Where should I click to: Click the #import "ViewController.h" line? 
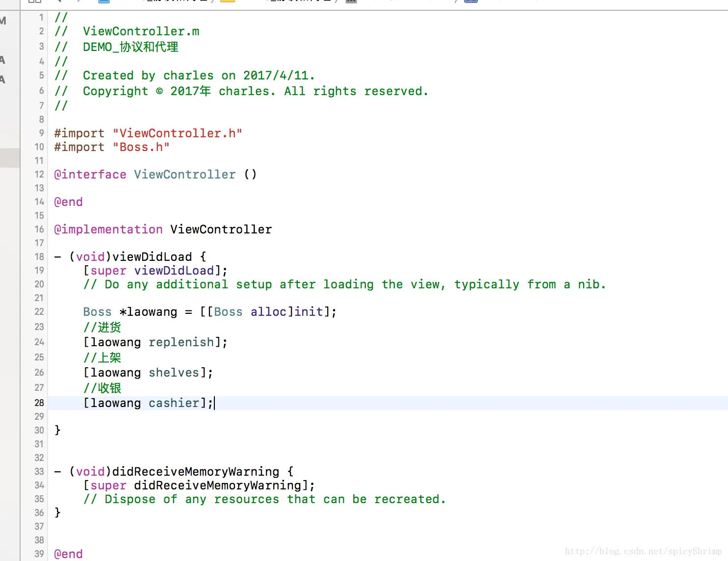tap(148, 133)
